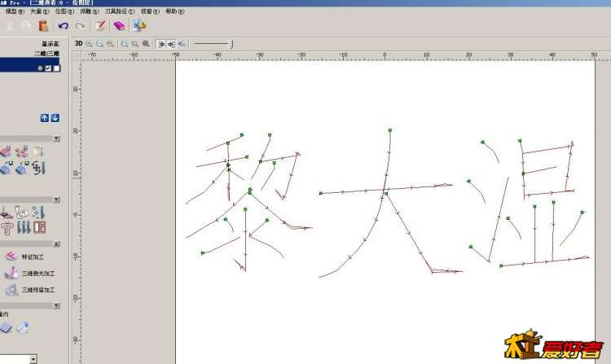Click the zoom out magnifier icon
This screenshot has height=364, width=611.
click(99, 44)
